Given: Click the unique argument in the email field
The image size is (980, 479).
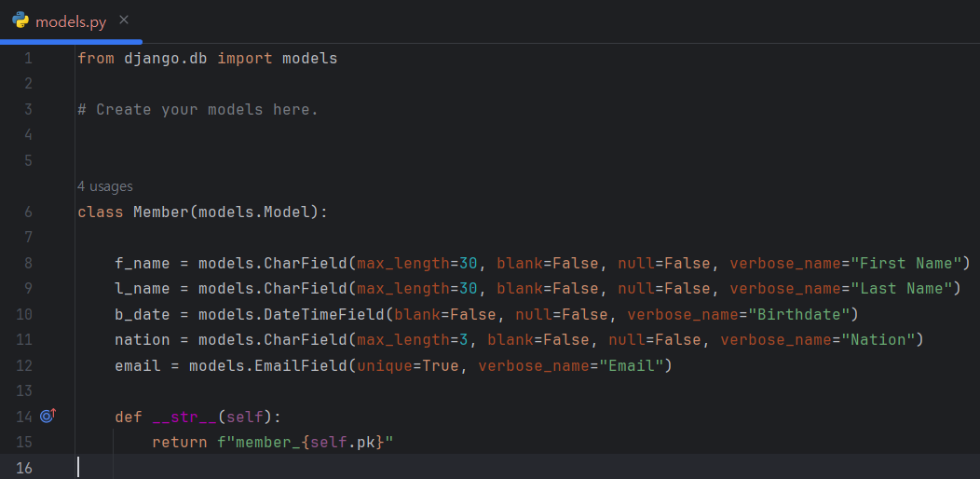Looking at the screenshot, I should [385, 365].
